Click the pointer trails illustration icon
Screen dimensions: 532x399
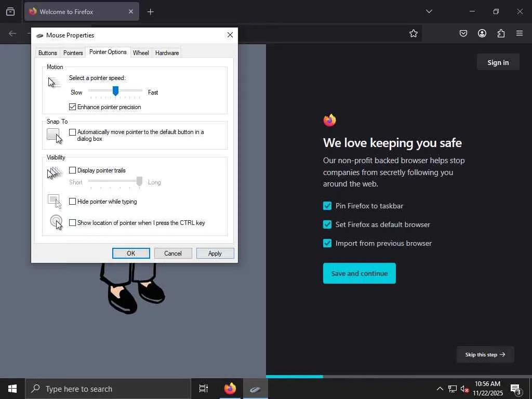click(55, 173)
